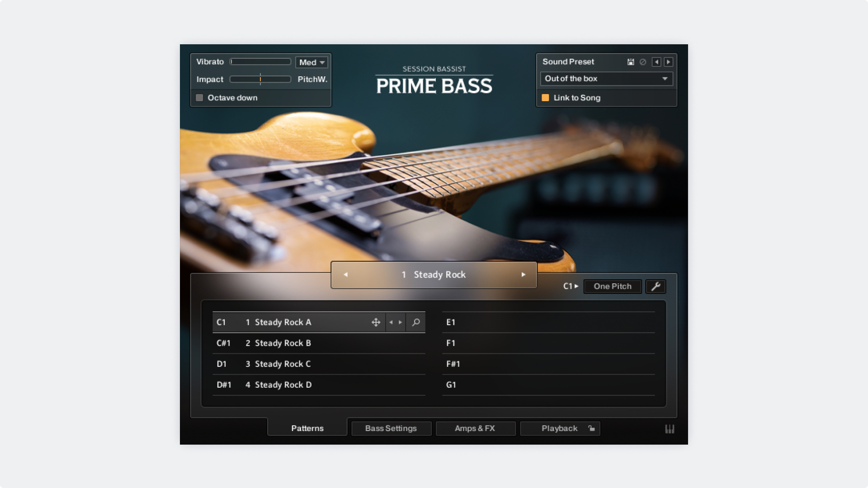Go to next sound preset

tap(668, 62)
